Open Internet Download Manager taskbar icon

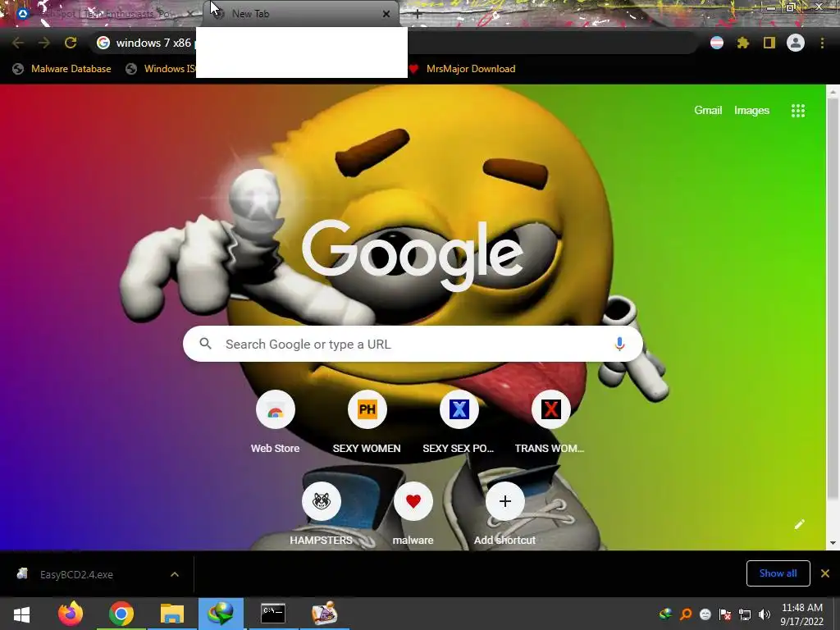(x=221, y=614)
